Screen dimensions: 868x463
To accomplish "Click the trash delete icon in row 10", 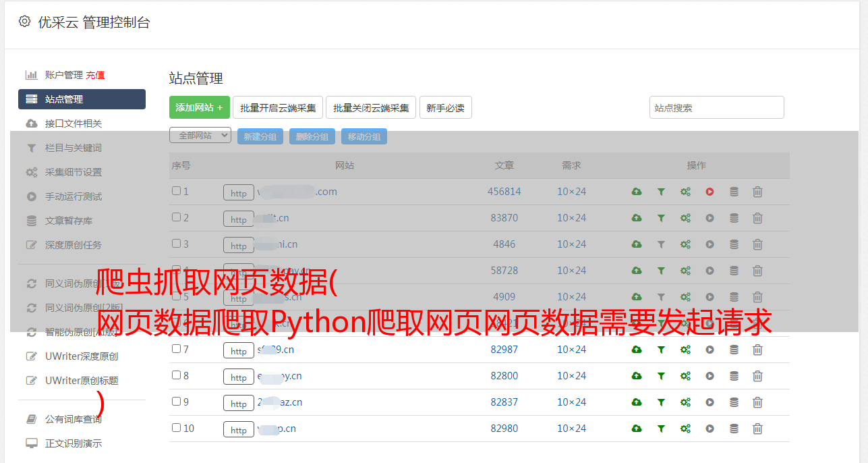I will pos(757,429).
